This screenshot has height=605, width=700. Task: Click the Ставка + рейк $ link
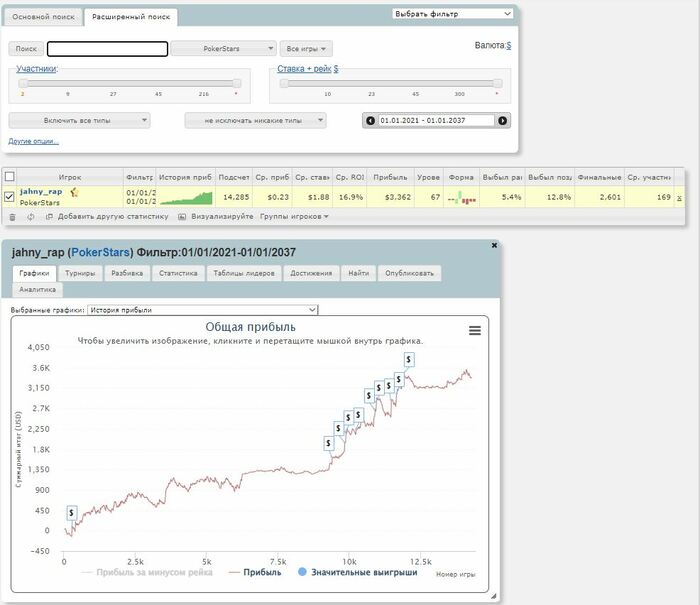308,69
